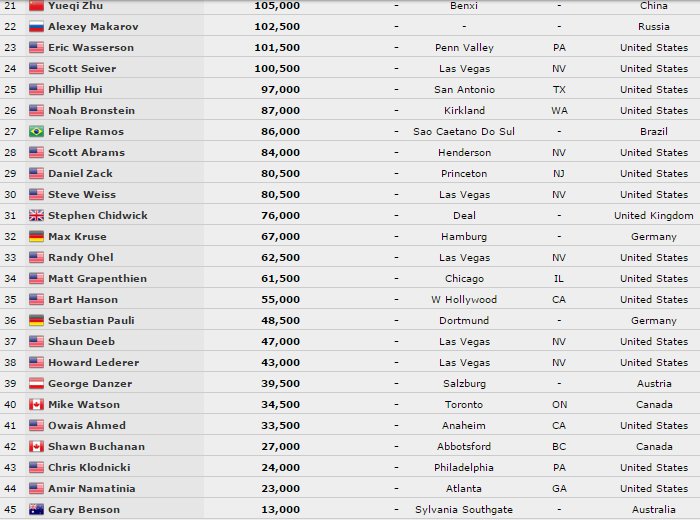Click the name Shaun Deb

(x=79, y=342)
